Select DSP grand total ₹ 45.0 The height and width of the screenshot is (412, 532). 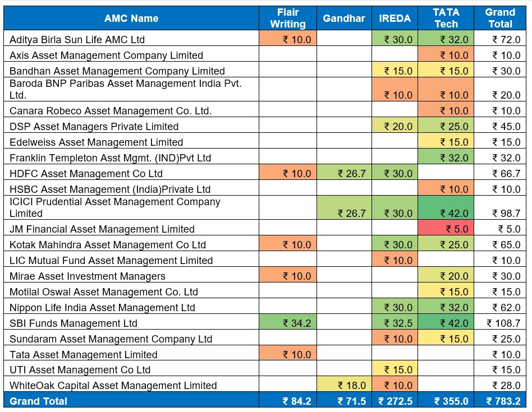(x=500, y=125)
